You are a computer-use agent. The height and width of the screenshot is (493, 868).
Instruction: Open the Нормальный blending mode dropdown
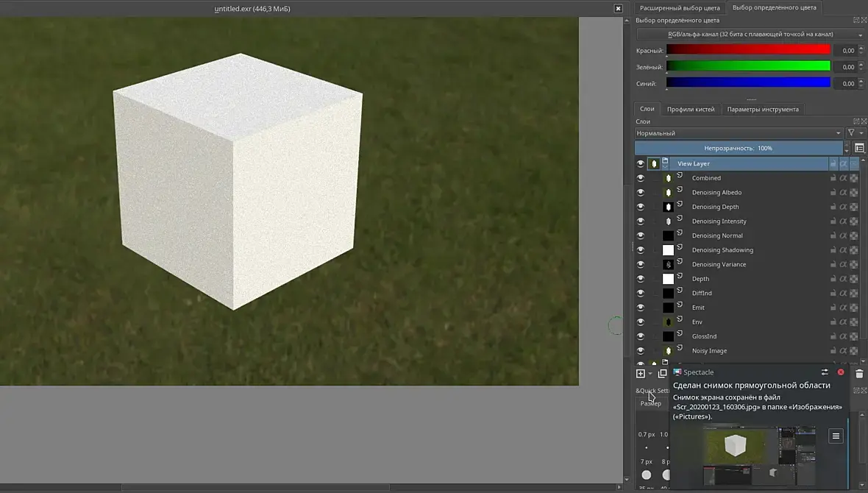739,133
